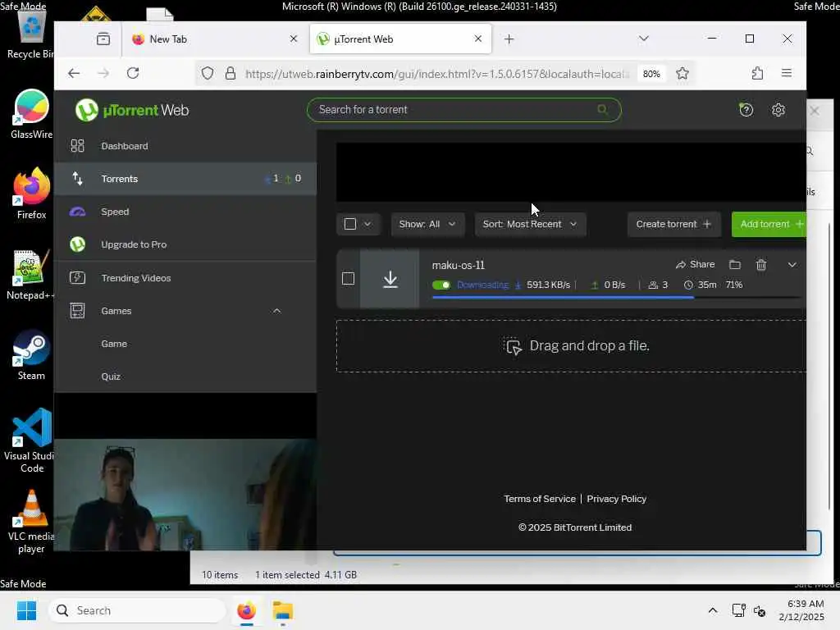
Task: Close the New Tab browser tab
Action: [x=293, y=39]
